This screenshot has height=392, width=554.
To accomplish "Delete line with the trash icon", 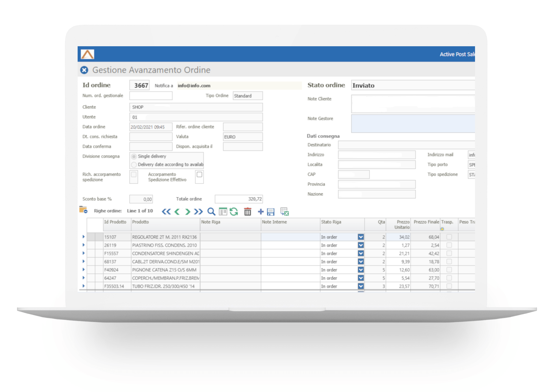I will pyautogui.click(x=248, y=212).
